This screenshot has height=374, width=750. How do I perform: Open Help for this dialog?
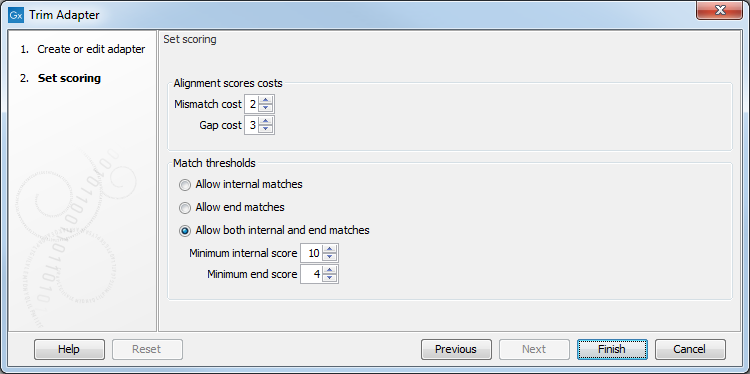coord(69,349)
